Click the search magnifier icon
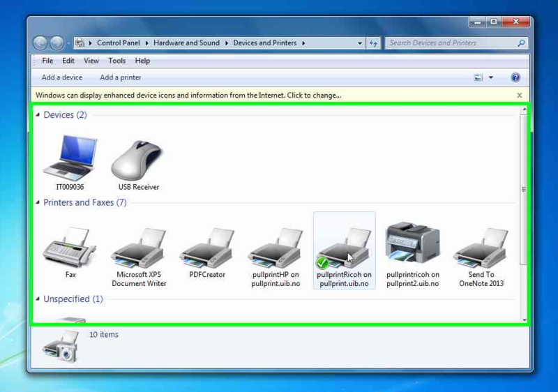558x392 pixels. [x=521, y=43]
